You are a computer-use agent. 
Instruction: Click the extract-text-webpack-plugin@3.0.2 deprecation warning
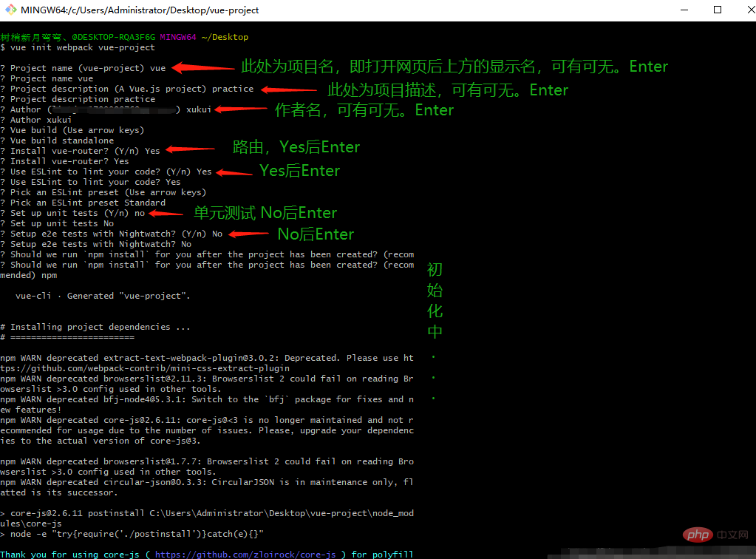(207, 363)
